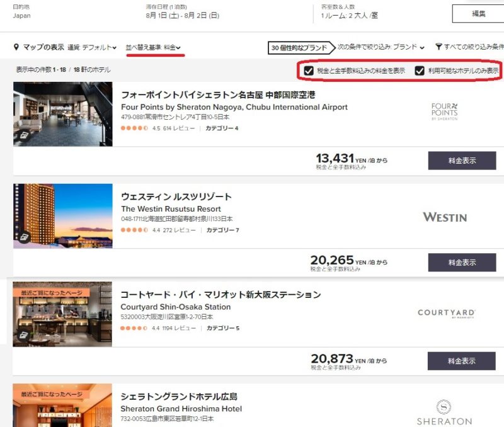Click 料金表示 for Four Points Nagoya
The width and height of the screenshot is (504, 427).
[x=462, y=161]
